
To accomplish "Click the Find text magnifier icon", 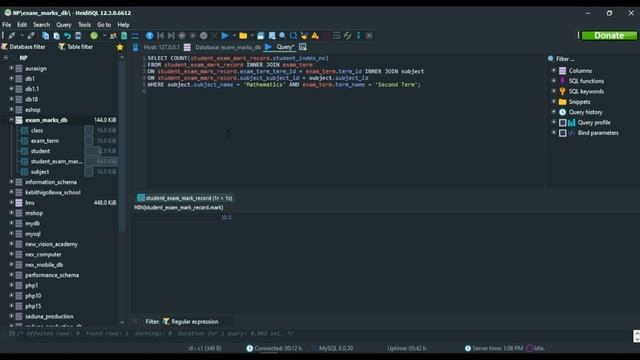I will click(282, 36).
